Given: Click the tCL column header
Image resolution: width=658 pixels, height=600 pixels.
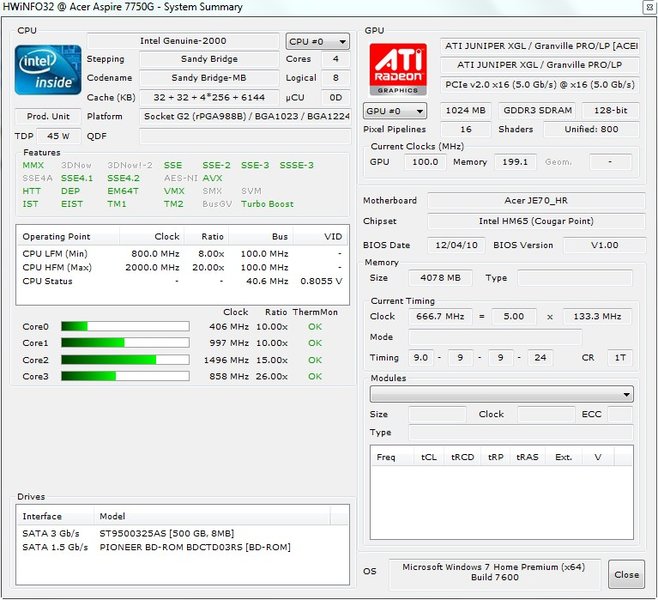Looking at the screenshot, I should click(428, 457).
